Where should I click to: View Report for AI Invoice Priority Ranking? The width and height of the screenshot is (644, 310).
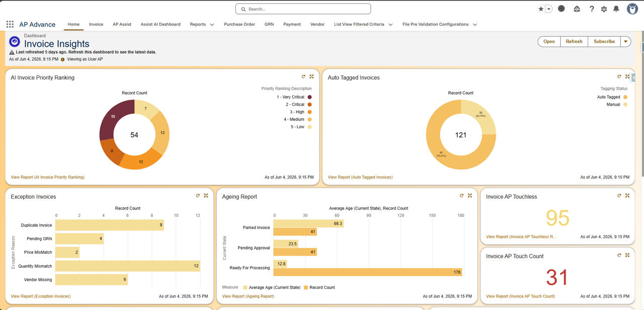(48, 177)
